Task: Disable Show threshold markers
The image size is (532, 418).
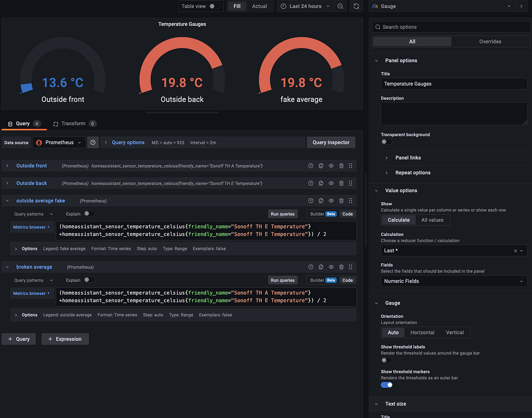Action: 387,384
